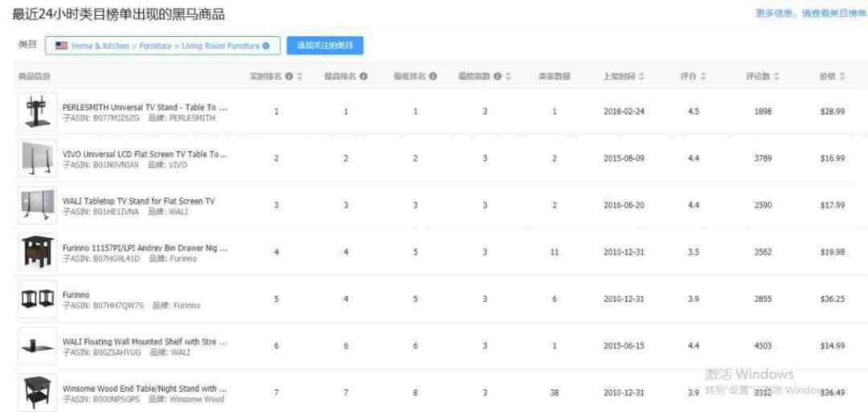This screenshot has width=868, height=412.
Task: Open the PERLESMITH TV stand thumbnail
Action: coord(38,112)
